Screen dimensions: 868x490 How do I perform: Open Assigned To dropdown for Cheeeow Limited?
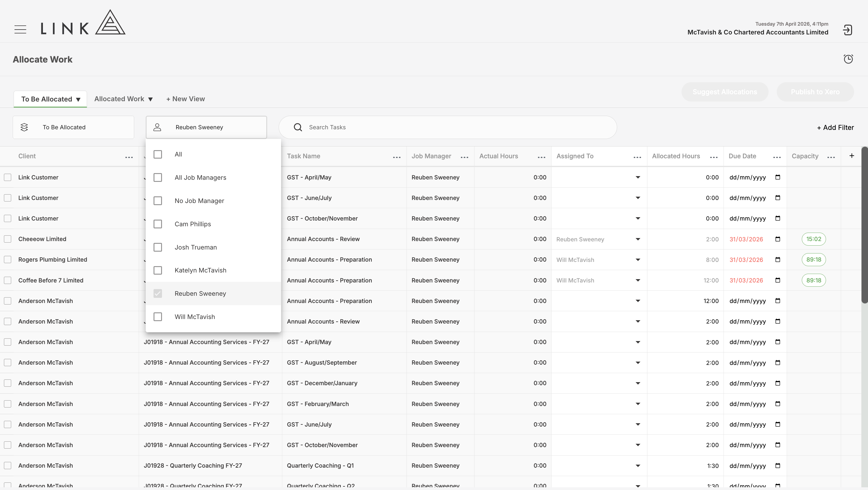pos(637,239)
